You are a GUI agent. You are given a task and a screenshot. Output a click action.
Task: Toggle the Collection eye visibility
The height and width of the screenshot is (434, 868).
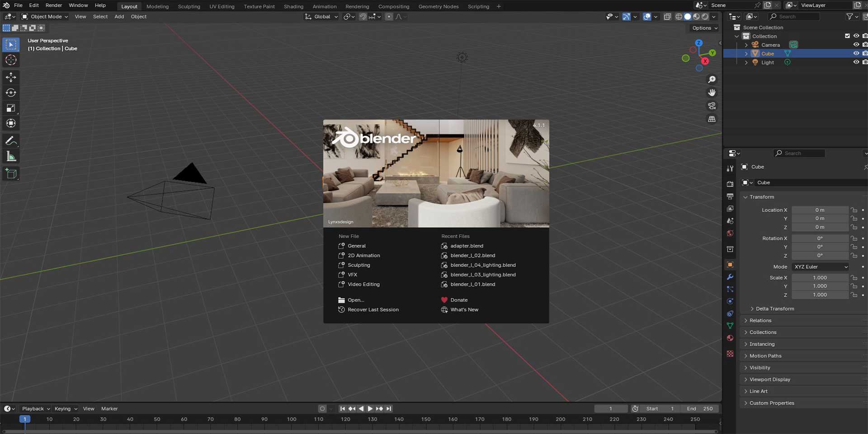(856, 36)
